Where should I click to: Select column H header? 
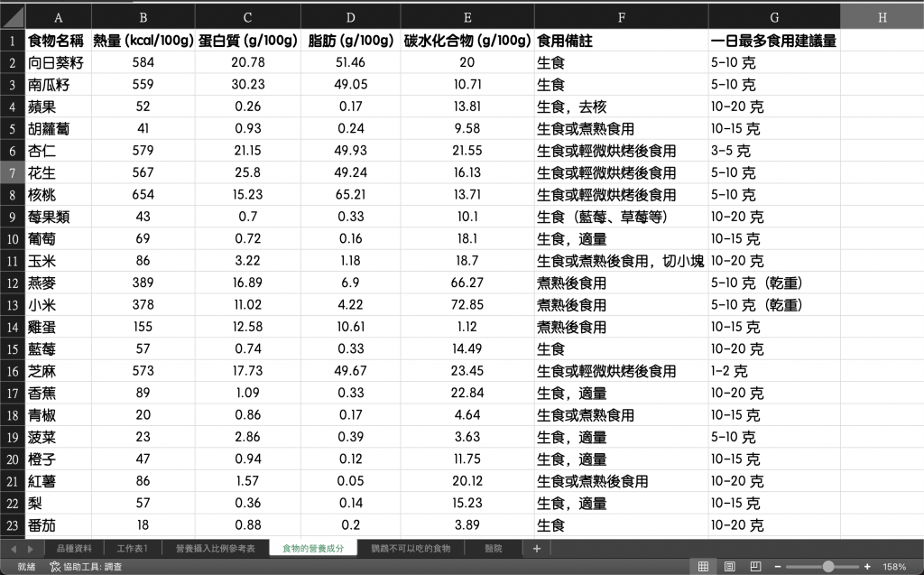tap(882, 17)
